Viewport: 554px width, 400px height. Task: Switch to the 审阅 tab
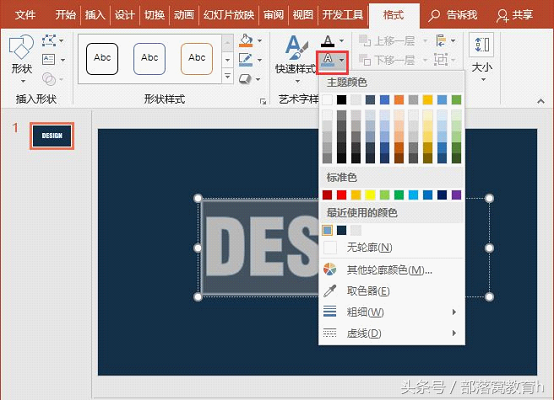(x=273, y=15)
